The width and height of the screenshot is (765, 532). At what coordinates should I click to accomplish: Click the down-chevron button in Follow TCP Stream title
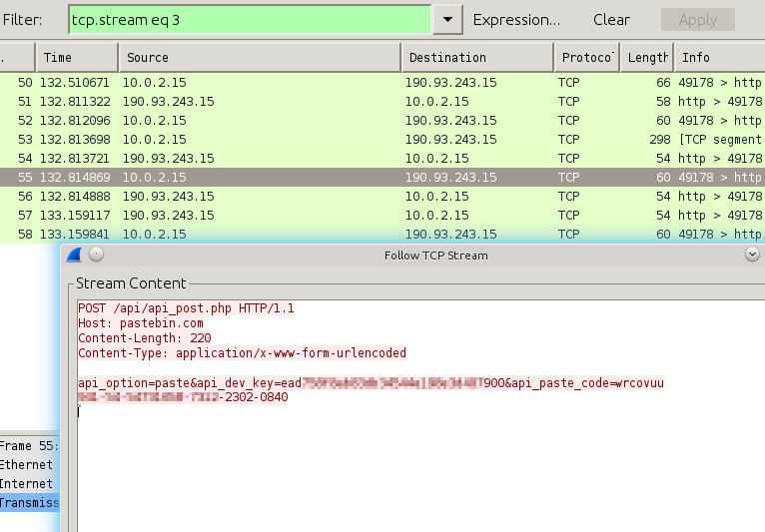pos(752,255)
